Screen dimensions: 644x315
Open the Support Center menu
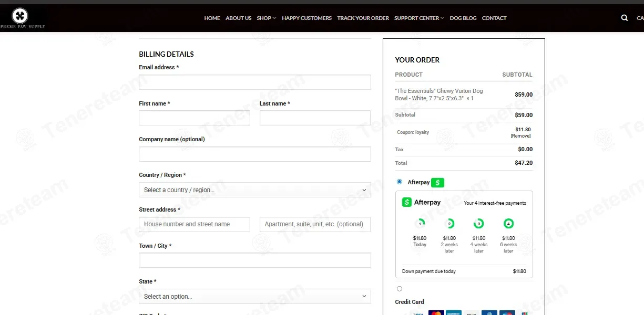[x=419, y=18]
